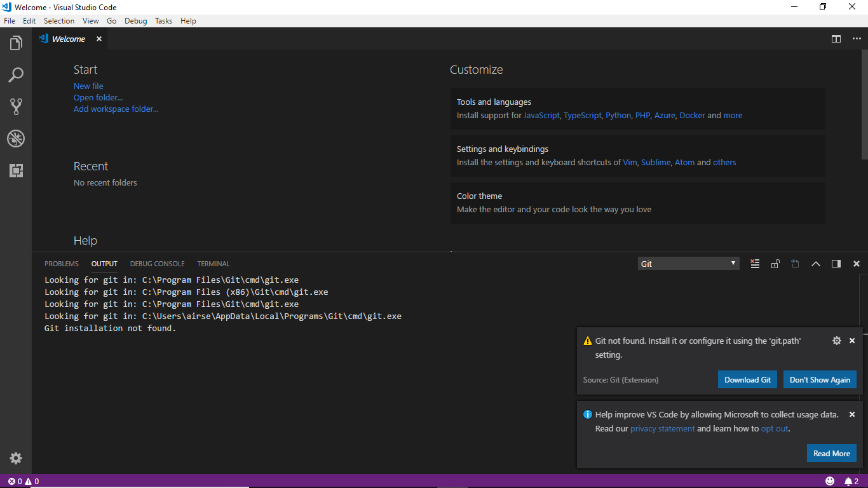Close the bottom panel

857,264
